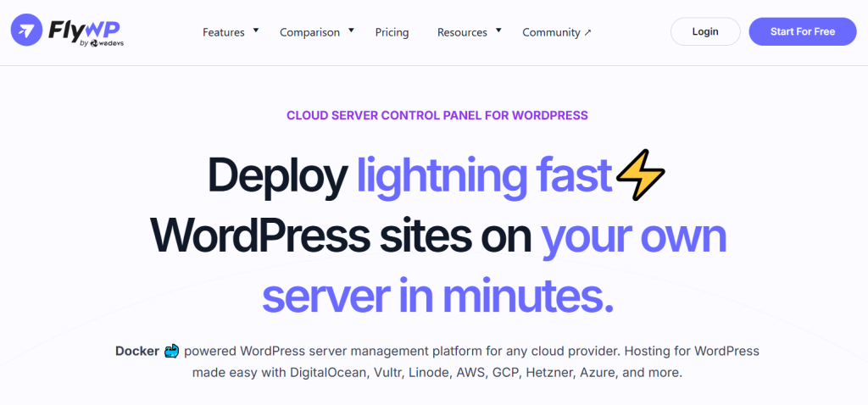Expand the Comparison dropdown arrow
Viewport: 868px width, 405px height.
[351, 31]
